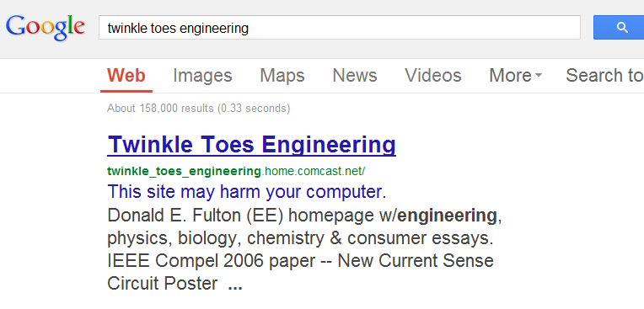644x309 pixels.
Task: Click the "This site may harm your computer" warning
Action: coord(246,192)
